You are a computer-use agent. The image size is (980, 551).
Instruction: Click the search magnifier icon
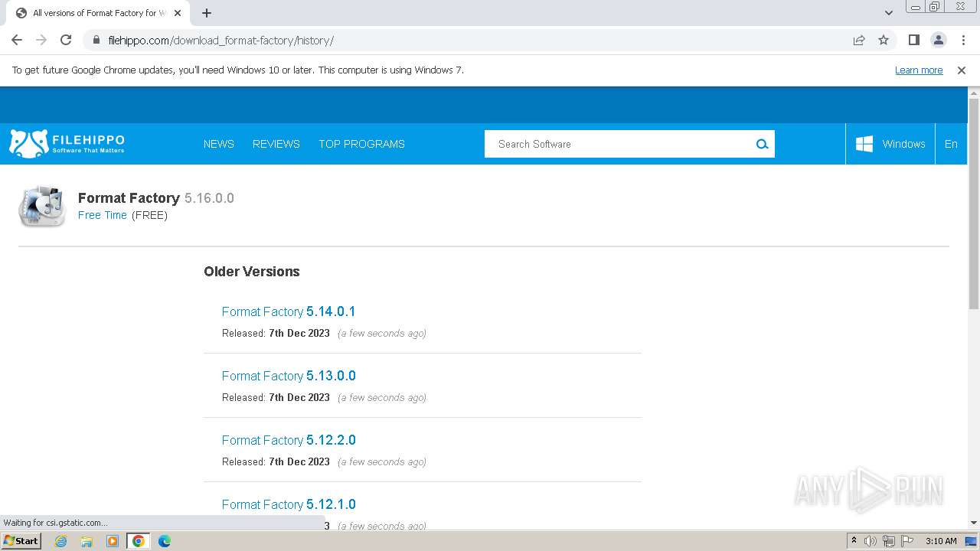[x=763, y=144]
